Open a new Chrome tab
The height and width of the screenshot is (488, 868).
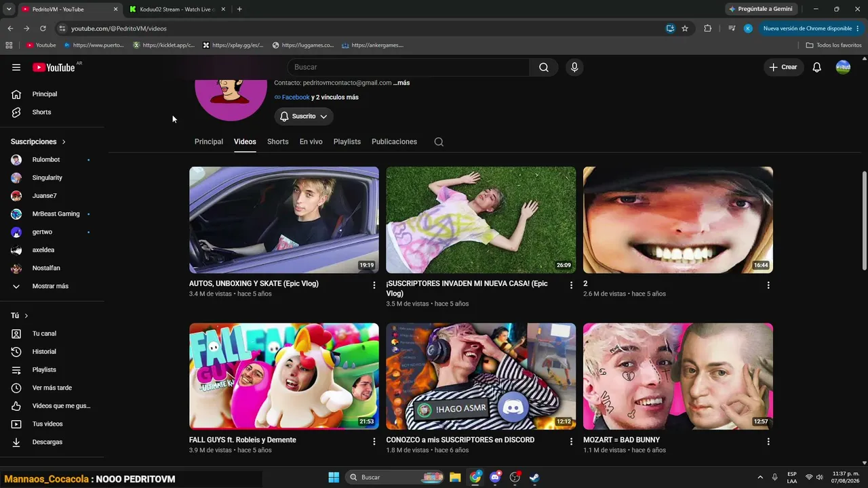click(239, 9)
